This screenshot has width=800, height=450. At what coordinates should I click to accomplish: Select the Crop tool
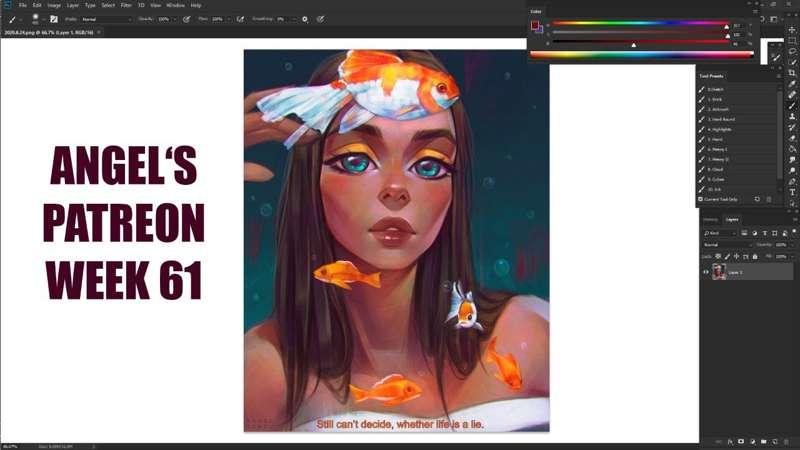pyautogui.click(x=792, y=72)
